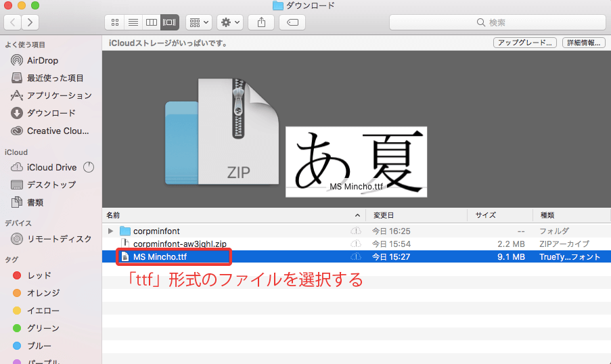This screenshot has width=611, height=364.
Task: Open AirDrop in the sidebar
Action: pyautogui.click(x=42, y=60)
